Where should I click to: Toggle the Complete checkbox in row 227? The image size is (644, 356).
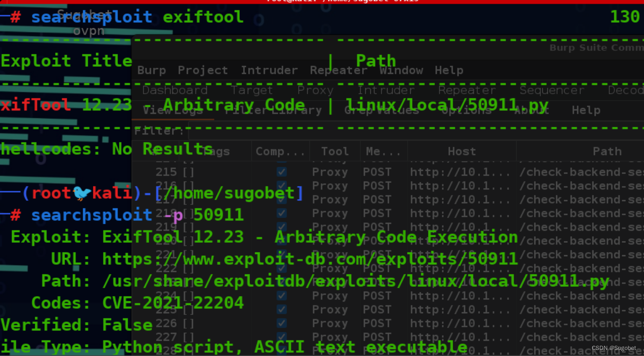click(282, 337)
